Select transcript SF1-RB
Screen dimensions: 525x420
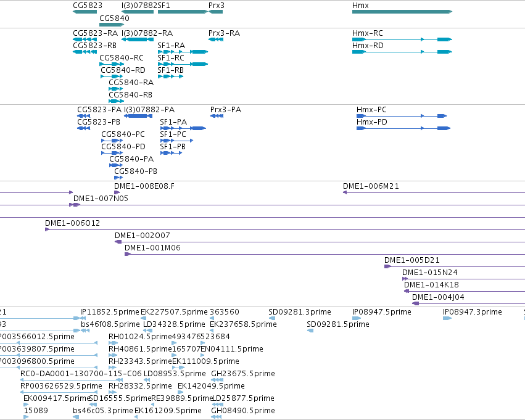click(171, 76)
